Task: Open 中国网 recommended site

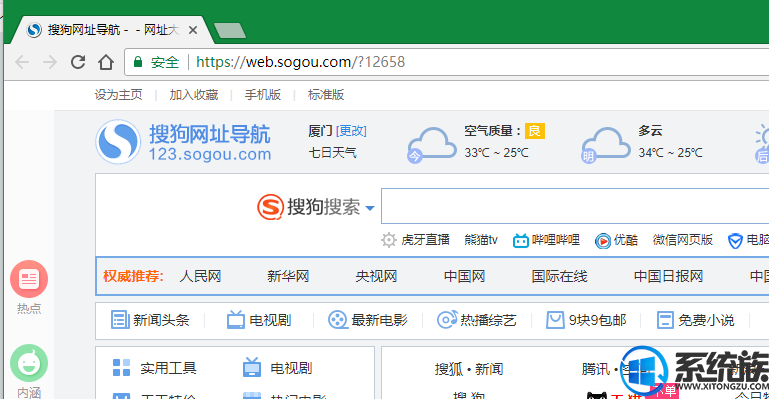Action: [x=464, y=276]
